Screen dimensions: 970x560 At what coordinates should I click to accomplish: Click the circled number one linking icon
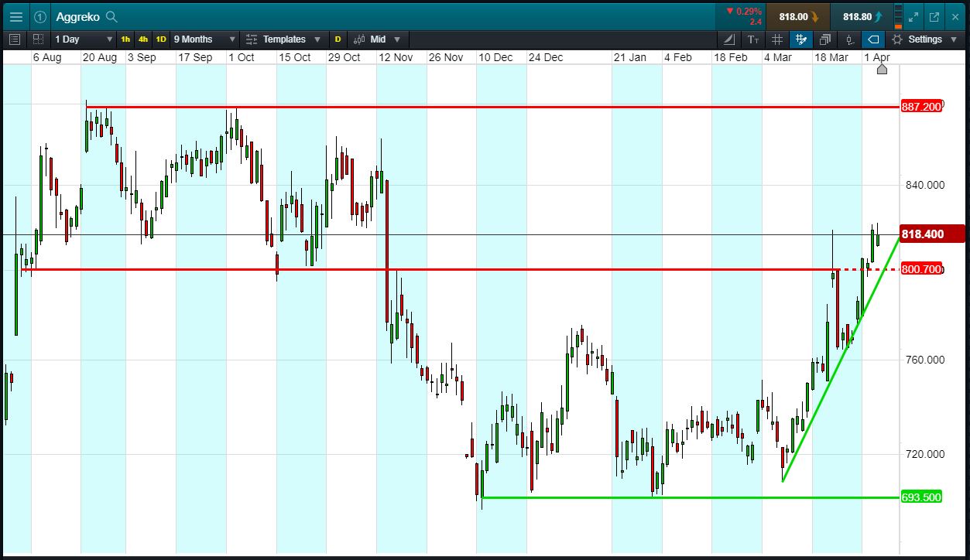40,16
